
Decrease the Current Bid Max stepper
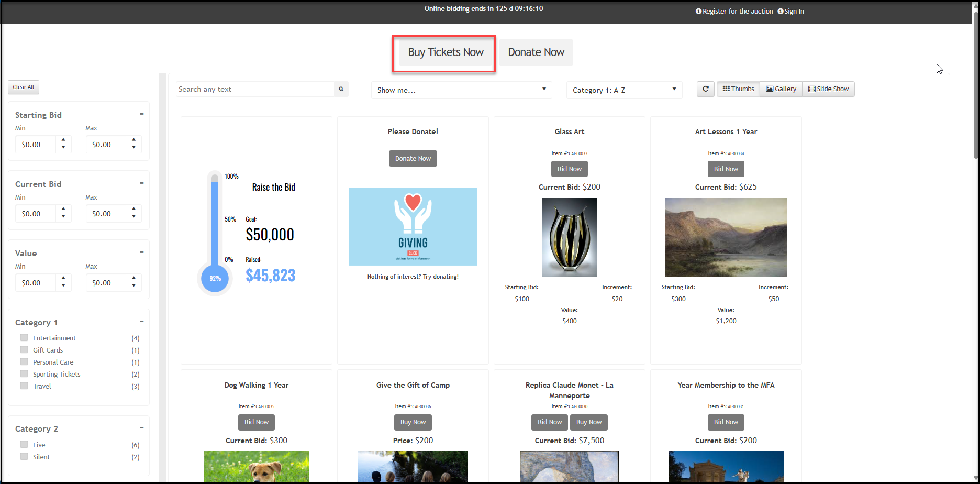(x=133, y=216)
